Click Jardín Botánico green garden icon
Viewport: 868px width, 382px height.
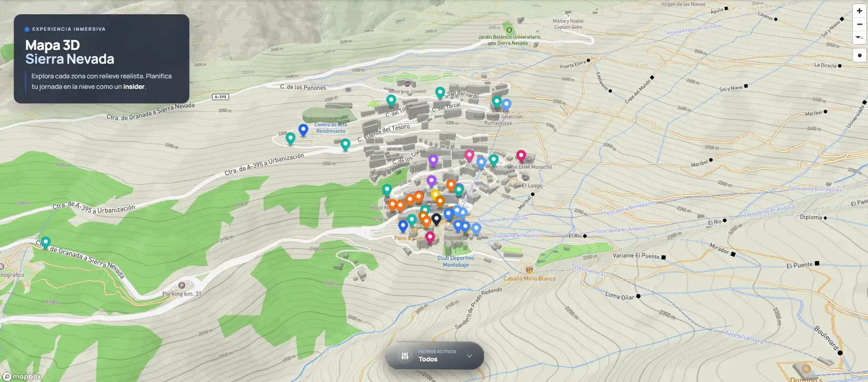[x=509, y=30]
